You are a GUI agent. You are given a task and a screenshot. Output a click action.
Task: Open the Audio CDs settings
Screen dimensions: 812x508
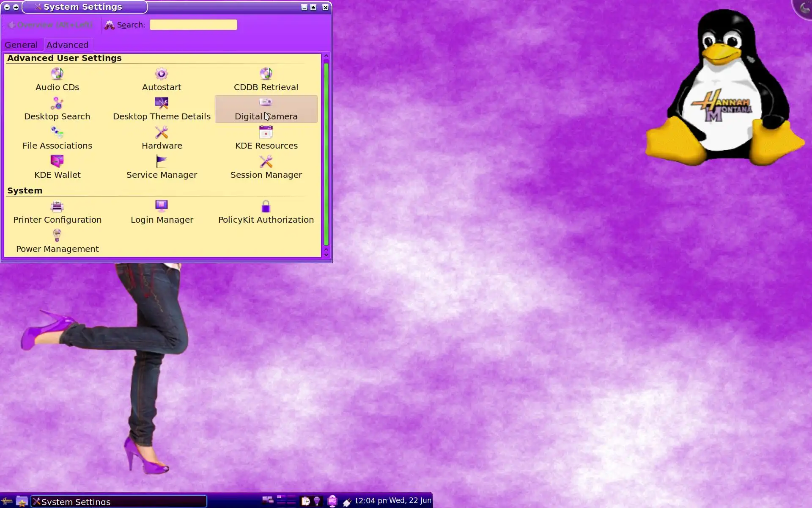click(57, 80)
